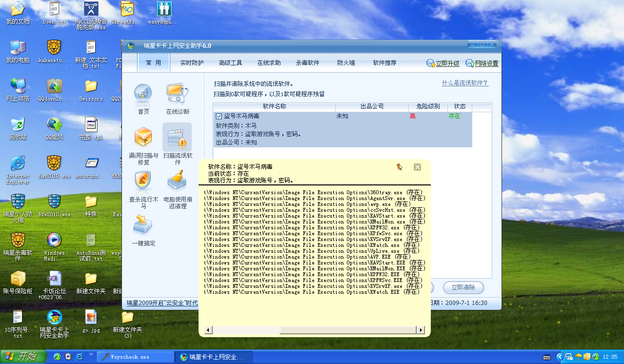Close the yellow detail popup
624x364 pixels.
[x=417, y=167]
